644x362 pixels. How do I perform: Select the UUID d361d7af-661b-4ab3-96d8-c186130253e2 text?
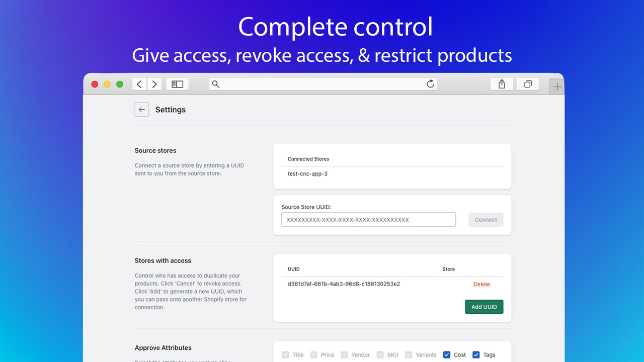344,284
